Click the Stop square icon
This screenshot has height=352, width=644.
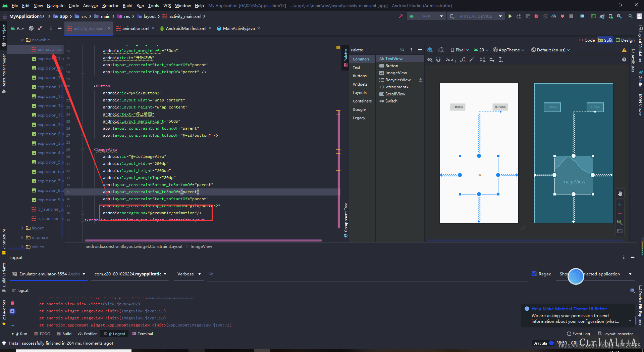(571, 16)
